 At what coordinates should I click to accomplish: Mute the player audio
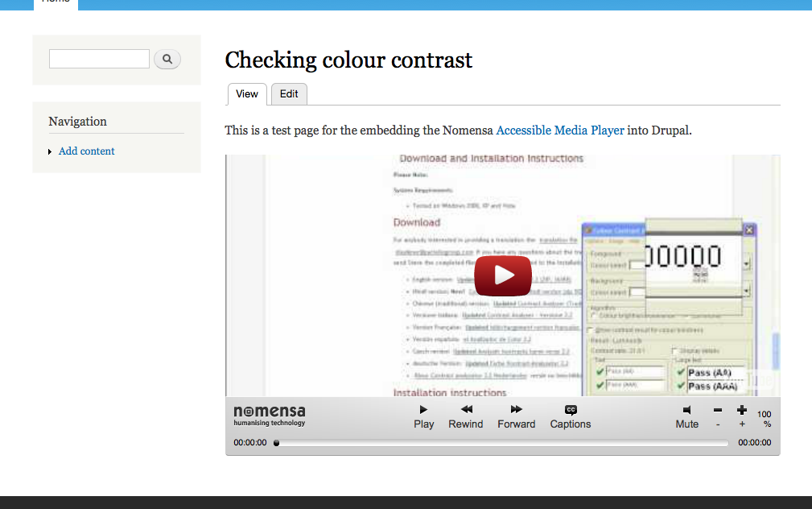pyautogui.click(x=687, y=416)
